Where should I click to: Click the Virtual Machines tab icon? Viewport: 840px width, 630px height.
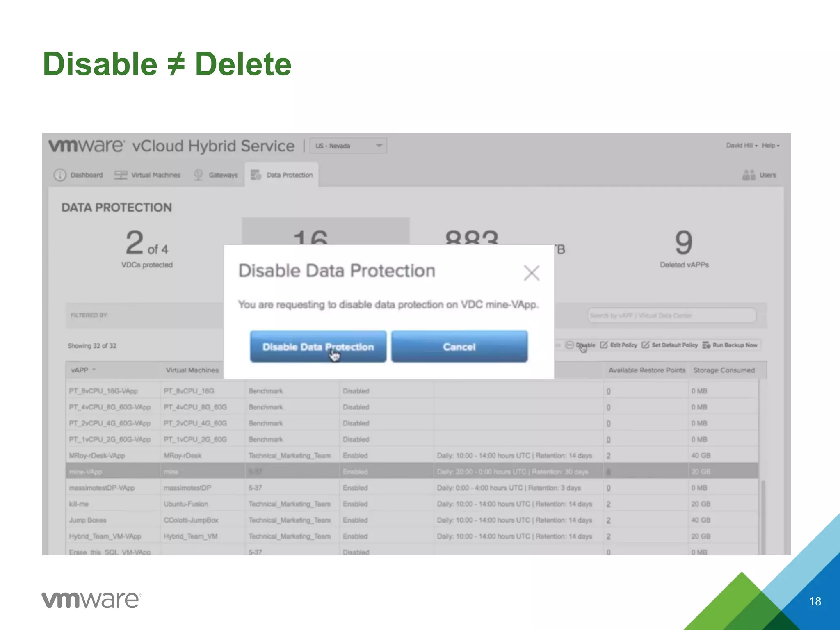(x=121, y=175)
